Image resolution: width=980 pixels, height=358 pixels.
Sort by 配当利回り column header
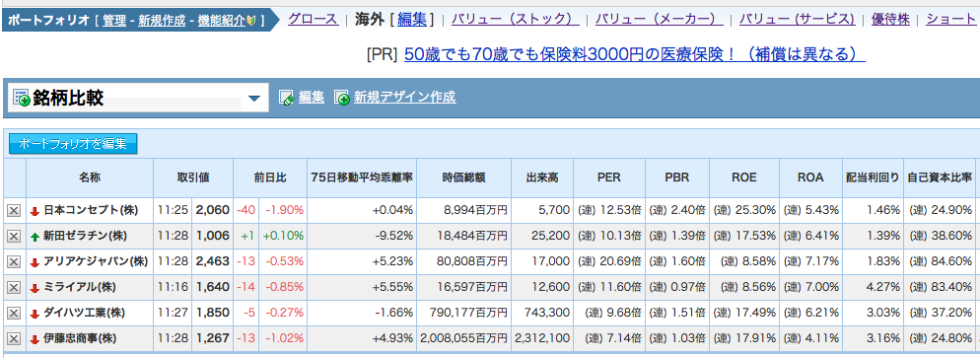point(873,178)
